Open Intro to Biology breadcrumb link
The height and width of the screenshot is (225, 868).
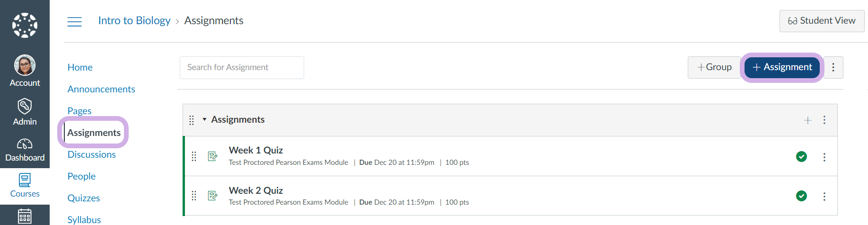click(x=134, y=20)
